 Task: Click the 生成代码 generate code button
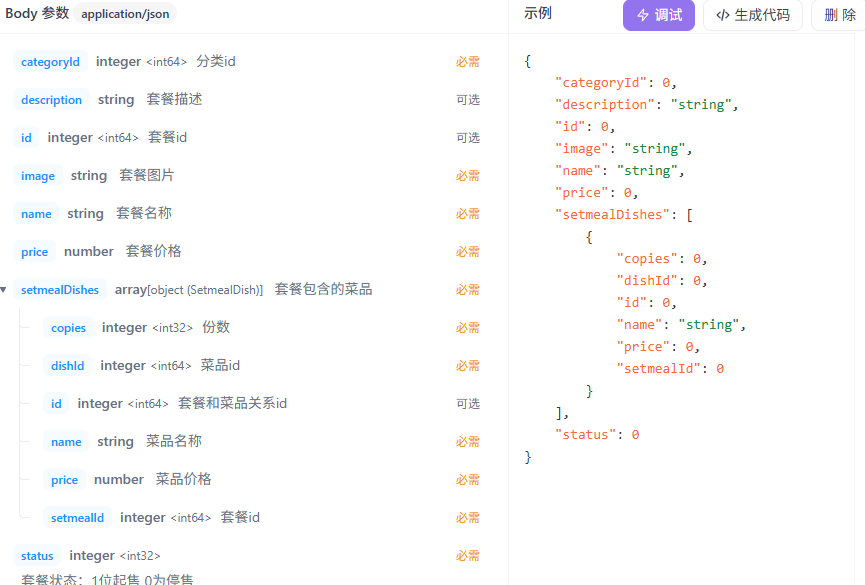click(752, 15)
